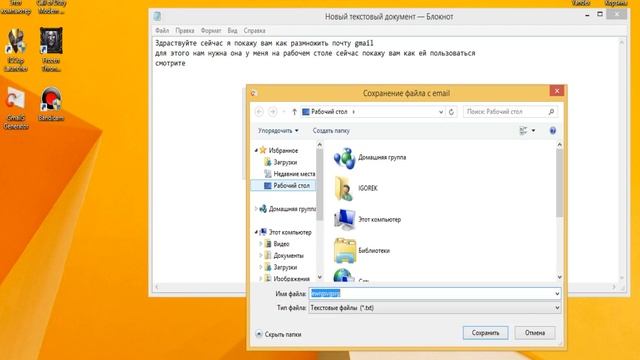Image resolution: width=640 pixels, height=360 pixels.
Task: Select Домашняя группа icon in the file list
Action: click(x=344, y=158)
